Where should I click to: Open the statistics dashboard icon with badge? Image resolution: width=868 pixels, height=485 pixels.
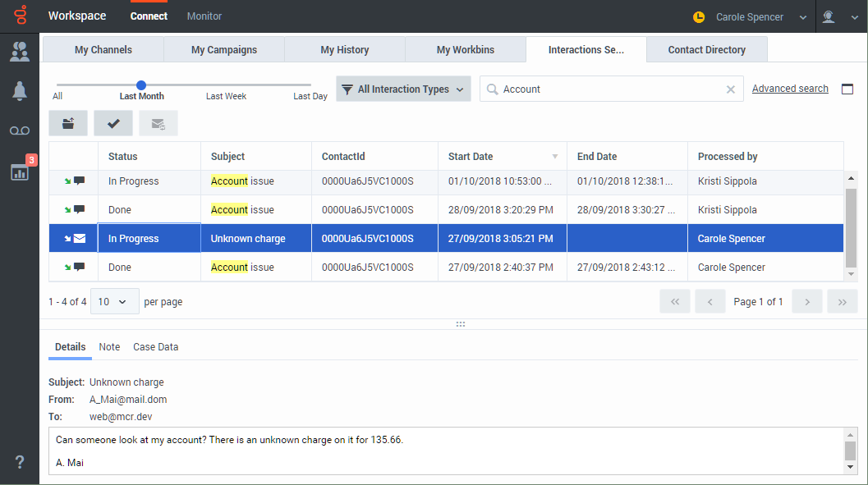(19, 172)
